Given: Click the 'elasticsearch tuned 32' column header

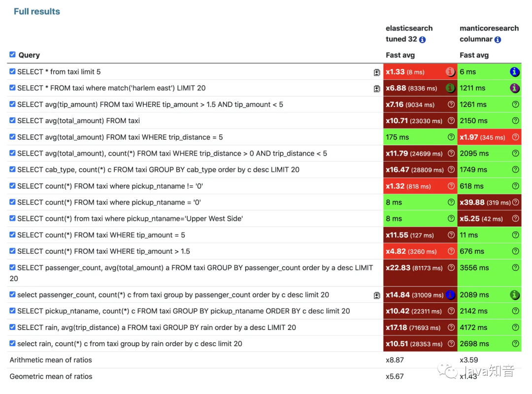Looking at the screenshot, I should click(x=409, y=33).
